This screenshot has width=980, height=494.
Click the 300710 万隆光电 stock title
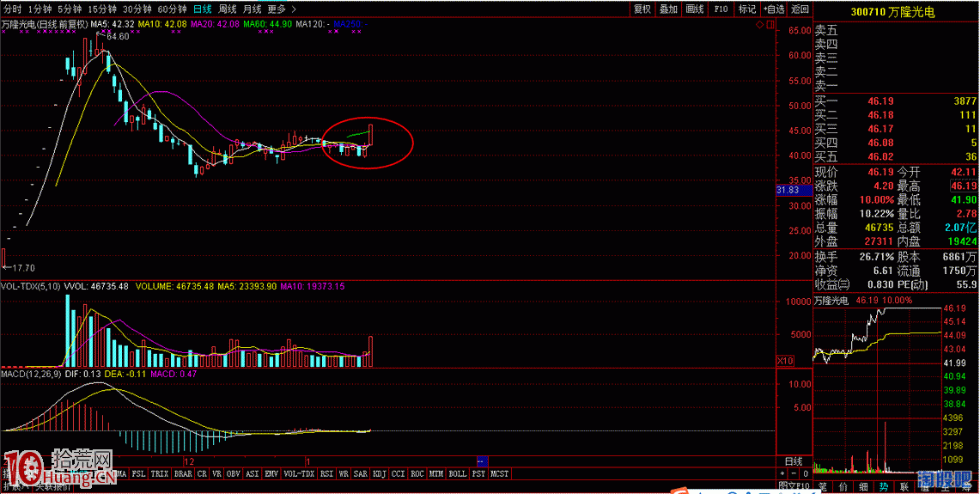tap(894, 12)
